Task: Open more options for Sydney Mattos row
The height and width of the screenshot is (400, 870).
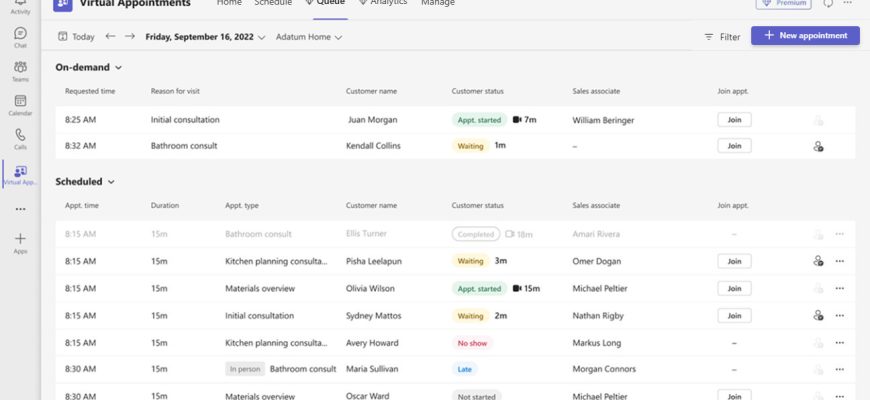Action: (x=839, y=316)
